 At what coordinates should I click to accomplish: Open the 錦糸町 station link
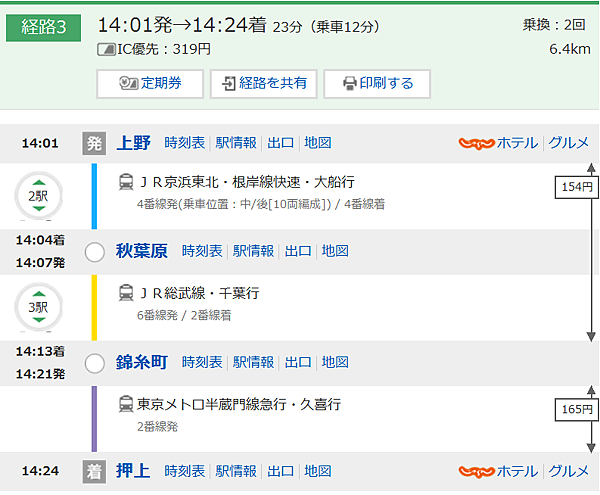point(142,362)
